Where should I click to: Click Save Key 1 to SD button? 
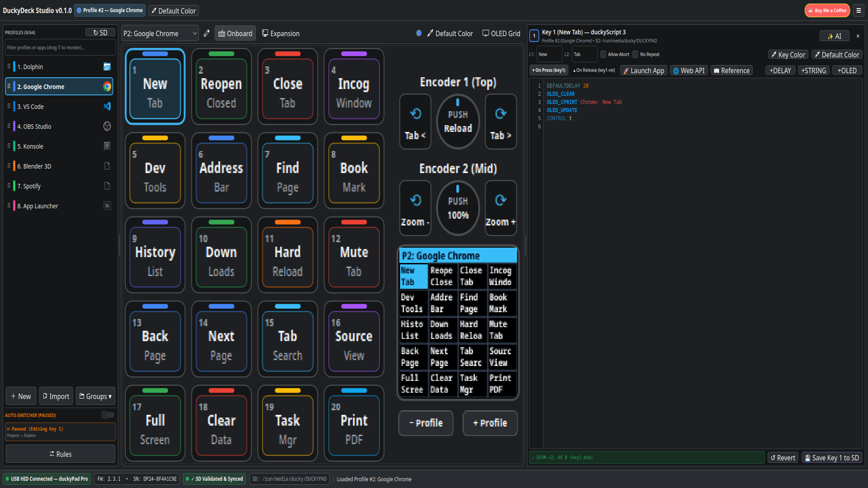(832, 458)
